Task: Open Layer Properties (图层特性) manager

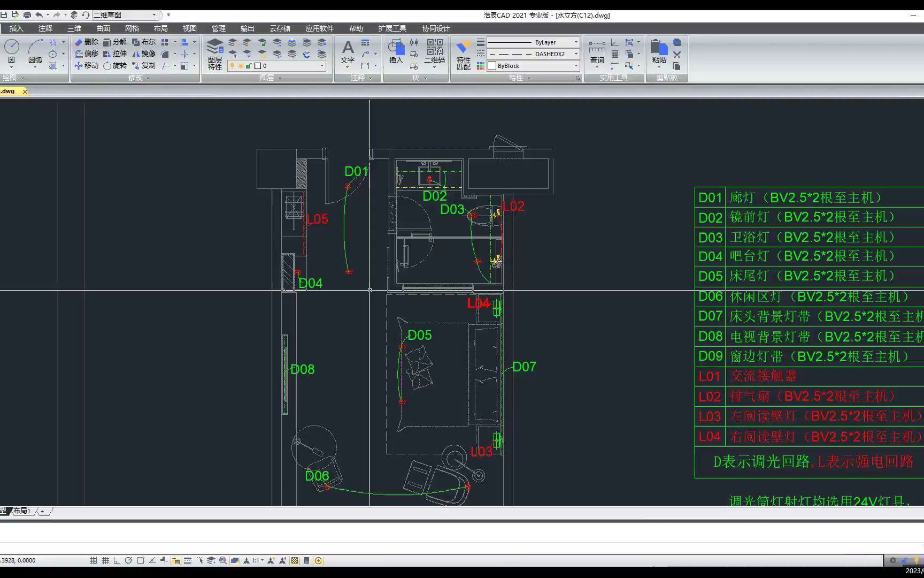Action: coord(215,54)
